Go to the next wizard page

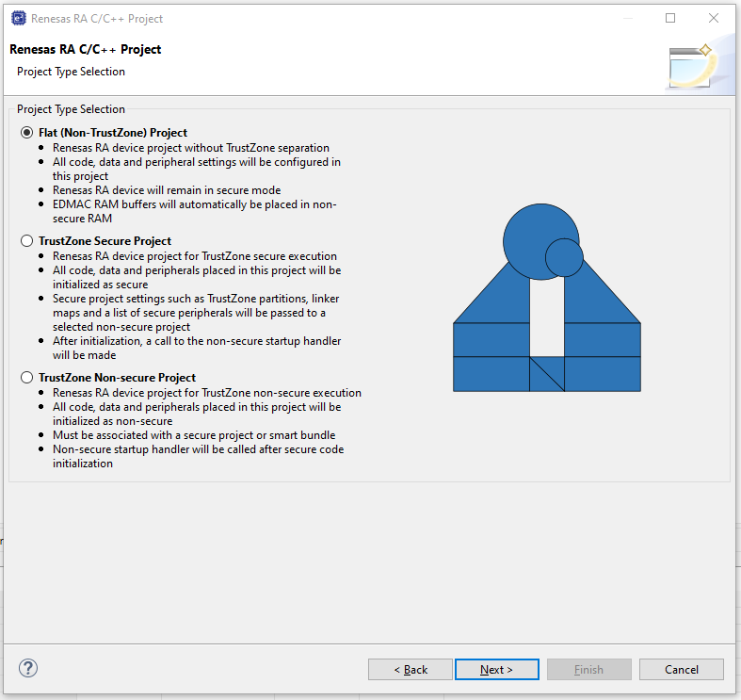(497, 669)
